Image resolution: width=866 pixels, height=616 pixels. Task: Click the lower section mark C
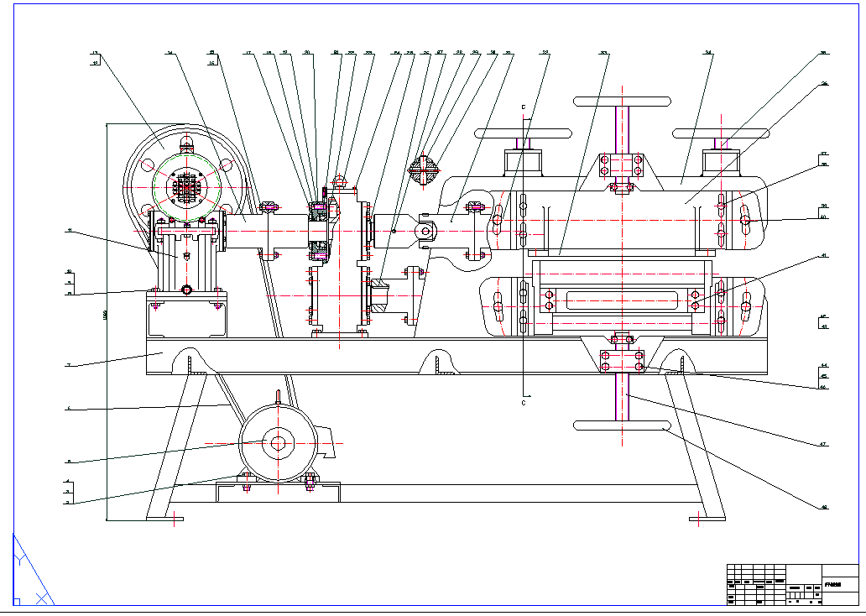523,402
